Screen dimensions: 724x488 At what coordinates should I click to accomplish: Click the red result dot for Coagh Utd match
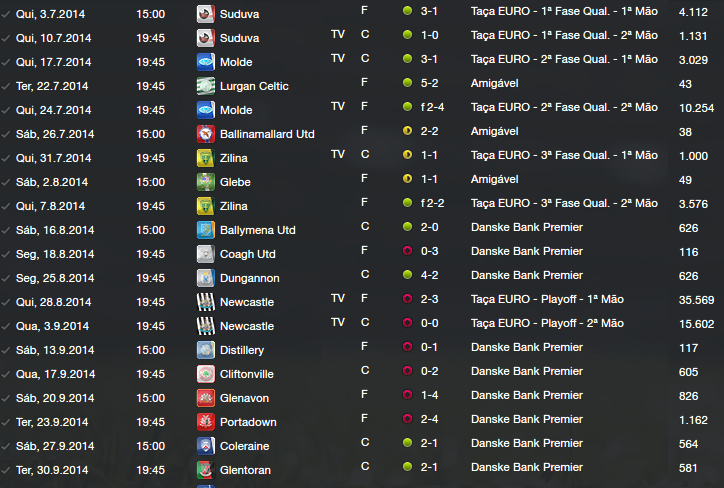(x=407, y=254)
